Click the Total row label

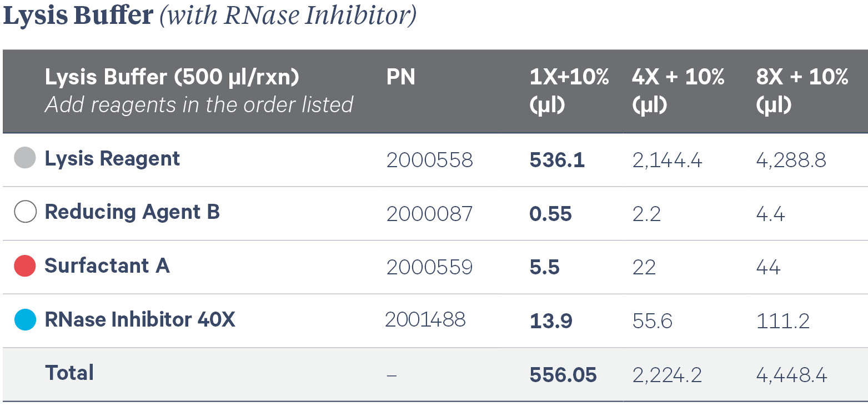pyautogui.click(x=69, y=373)
